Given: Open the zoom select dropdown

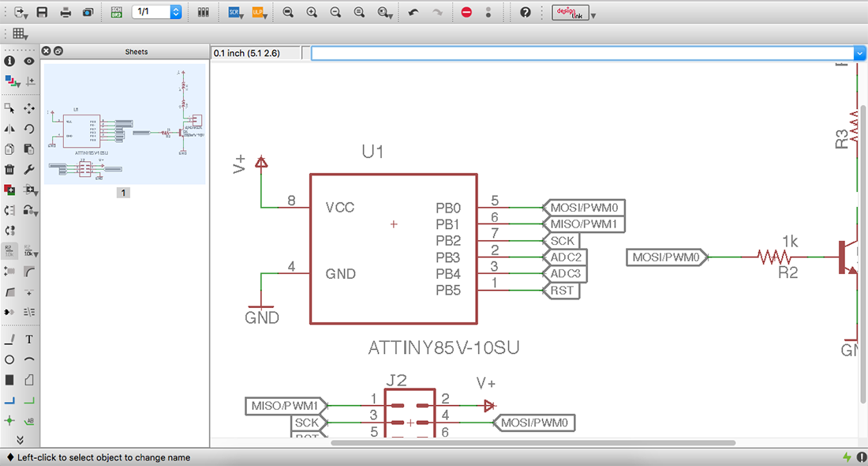Looking at the screenshot, I should pyautogui.click(x=385, y=12).
